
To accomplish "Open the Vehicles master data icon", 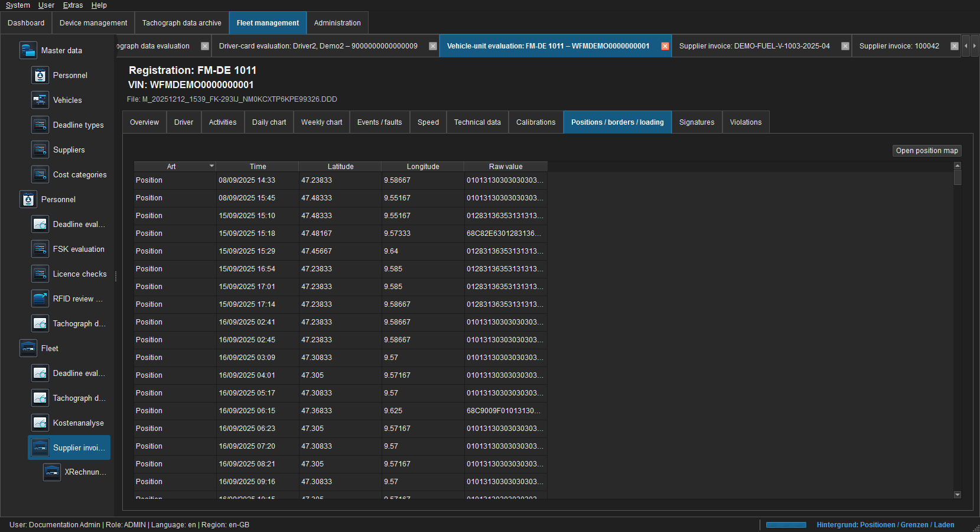I will pyautogui.click(x=40, y=100).
